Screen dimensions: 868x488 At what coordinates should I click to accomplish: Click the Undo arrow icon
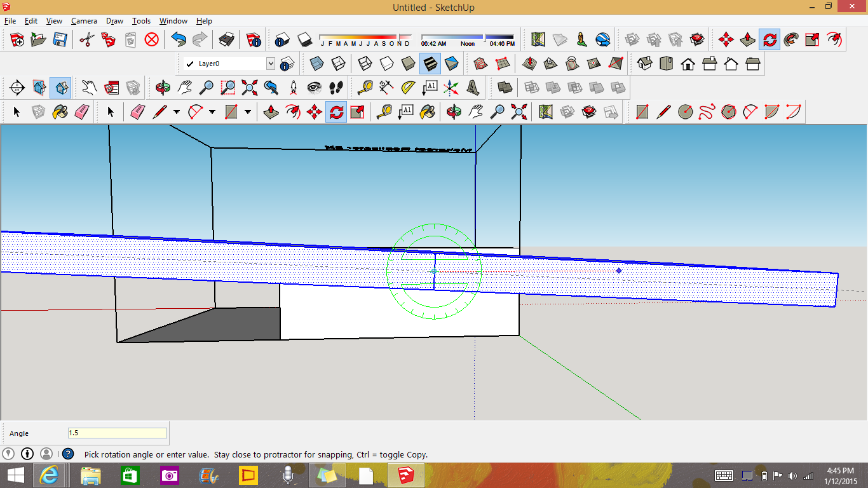(178, 40)
